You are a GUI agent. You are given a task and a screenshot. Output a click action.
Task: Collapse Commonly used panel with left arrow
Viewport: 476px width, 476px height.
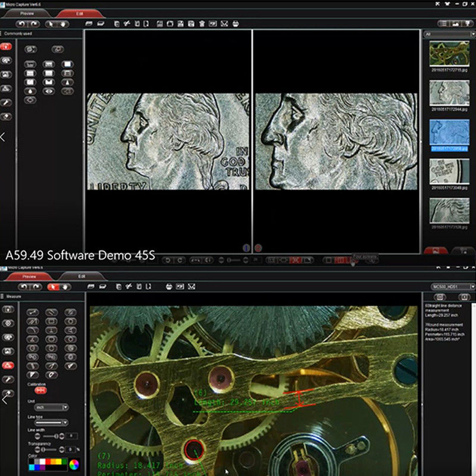[3, 137]
